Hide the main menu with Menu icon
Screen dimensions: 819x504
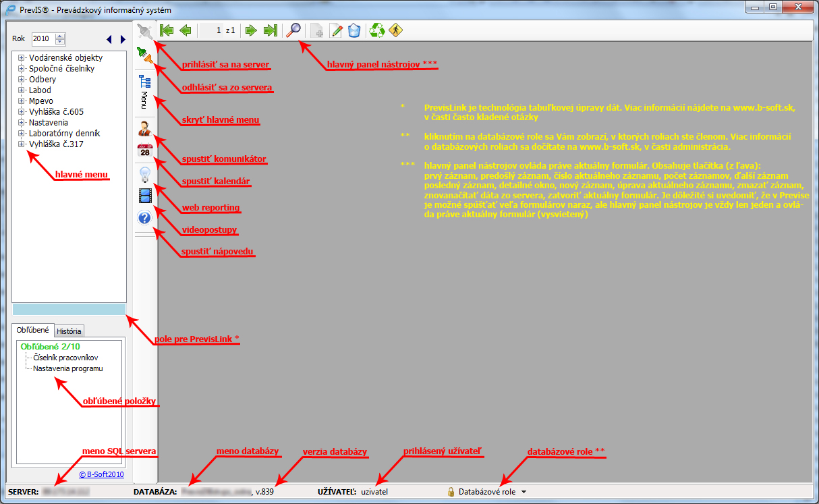(x=144, y=91)
